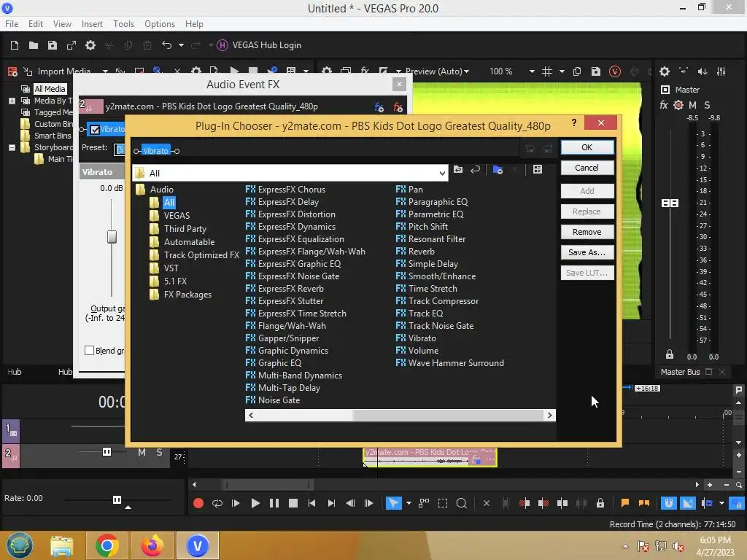
Task: Remove selected plug-in icon in Audio Event FX
Action: coord(398,107)
